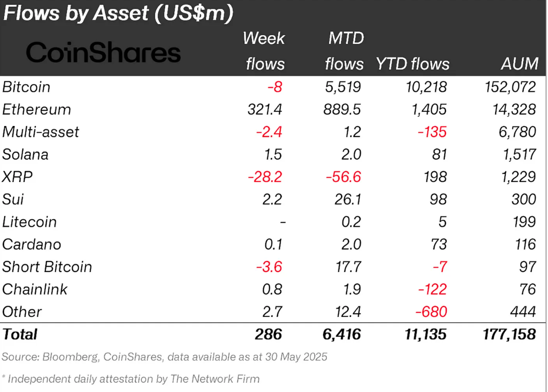This screenshot has width=548, height=392.
Task: Click the Litecoin row label
Action: coord(30,222)
